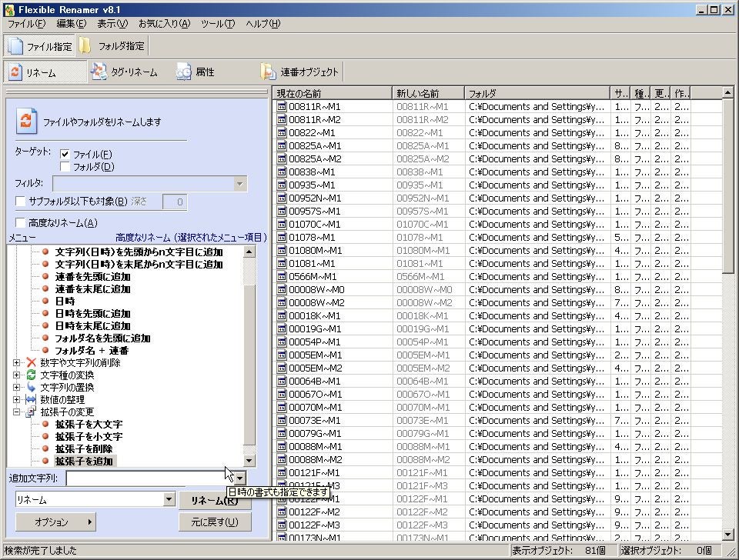The height and width of the screenshot is (560, 739).
Task: Click the file icon of 00811R~M1
Action: click(282, 107)
